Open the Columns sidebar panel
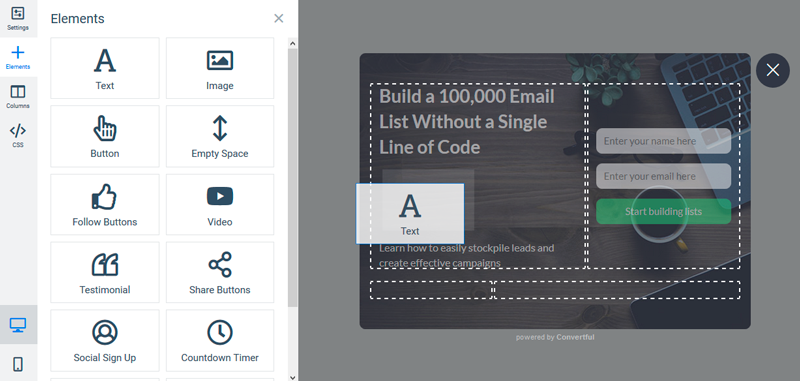Image resolution: width=800 pixels, height=381 pixels. tap(18, 96)
